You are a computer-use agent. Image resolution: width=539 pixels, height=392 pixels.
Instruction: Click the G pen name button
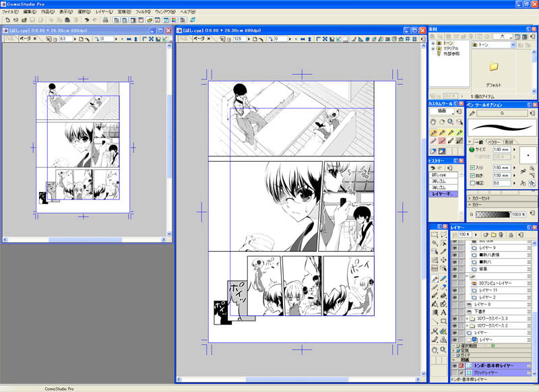pyautogui.click(x=502, y=113)
